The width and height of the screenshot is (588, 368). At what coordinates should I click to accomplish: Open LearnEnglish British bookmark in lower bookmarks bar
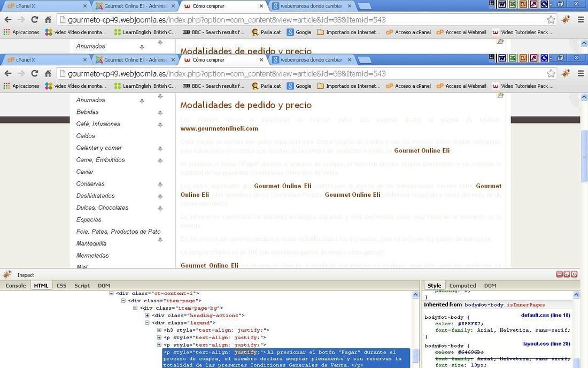click(145, 86)
